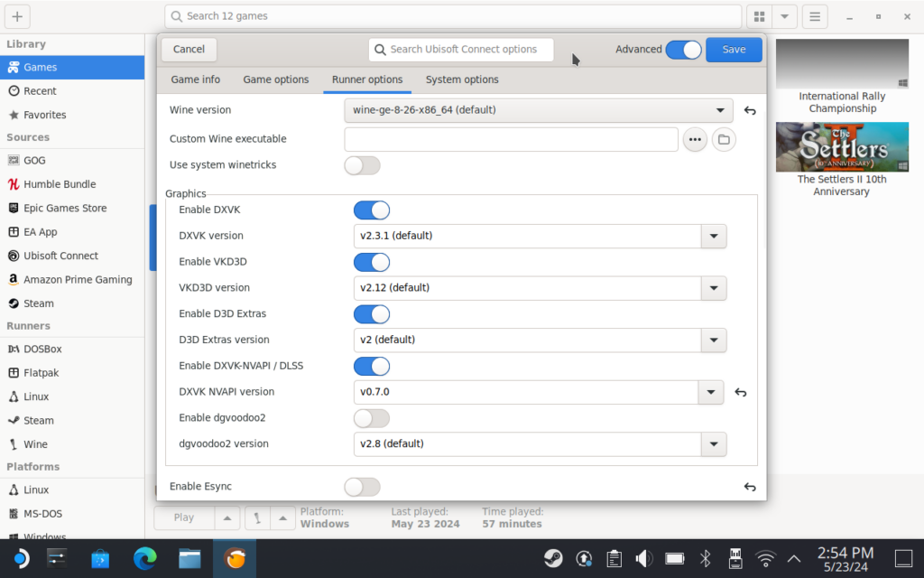Click the Cancel button
924x578 pixels.
(189, 50)
